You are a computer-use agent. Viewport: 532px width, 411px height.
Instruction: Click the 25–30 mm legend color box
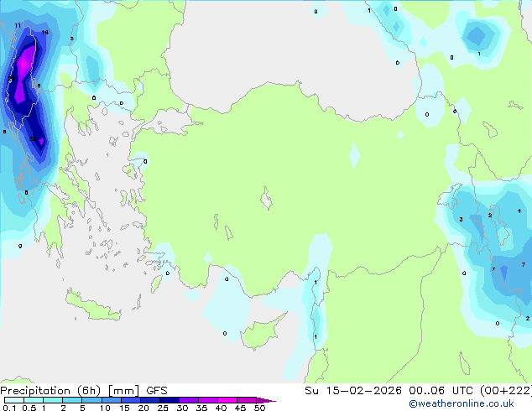point(170,400)
